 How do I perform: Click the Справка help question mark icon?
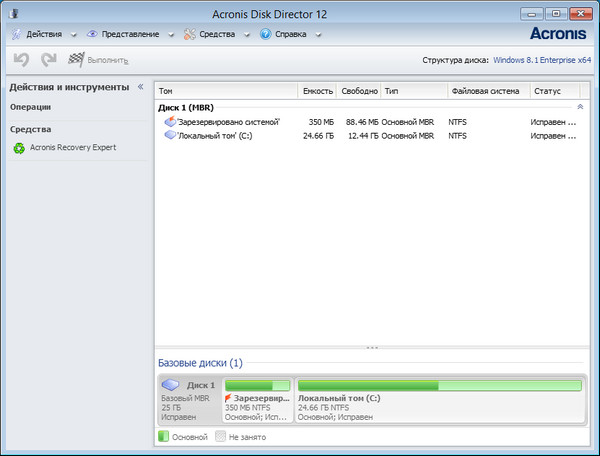click(x=266, y=34)
